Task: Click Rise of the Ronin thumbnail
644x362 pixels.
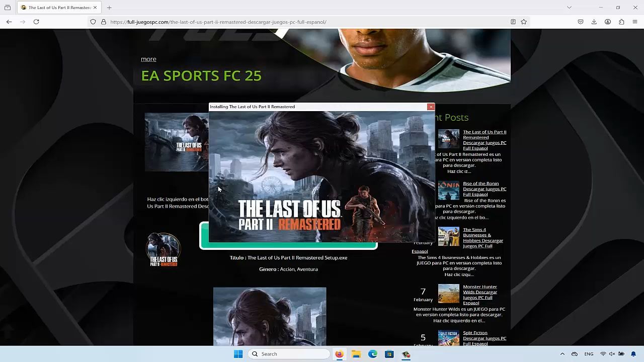Action: 448,191
